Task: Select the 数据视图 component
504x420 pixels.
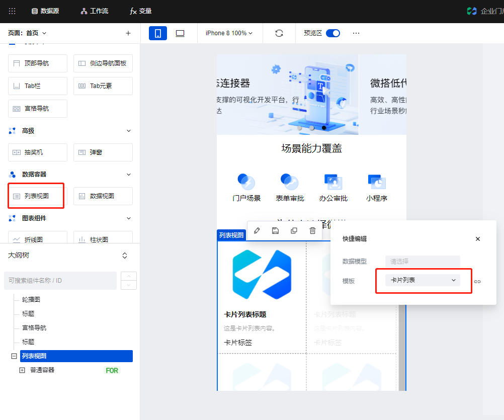Action: [x=103, y=196]
